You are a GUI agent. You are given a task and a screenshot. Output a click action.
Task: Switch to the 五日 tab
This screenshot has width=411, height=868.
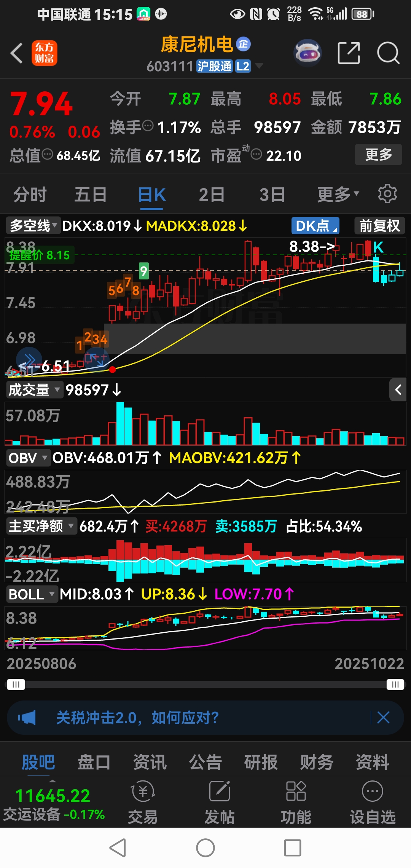pos(90,195)
